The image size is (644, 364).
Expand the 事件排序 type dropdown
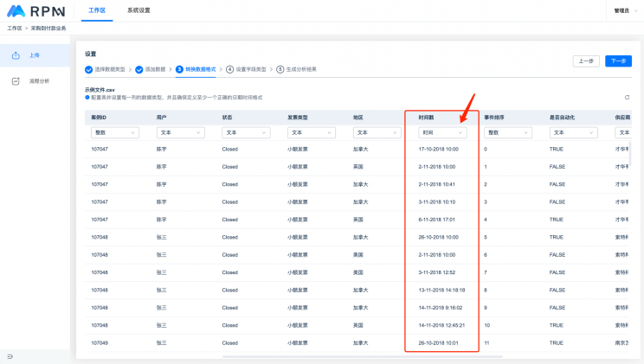point(507,132)
